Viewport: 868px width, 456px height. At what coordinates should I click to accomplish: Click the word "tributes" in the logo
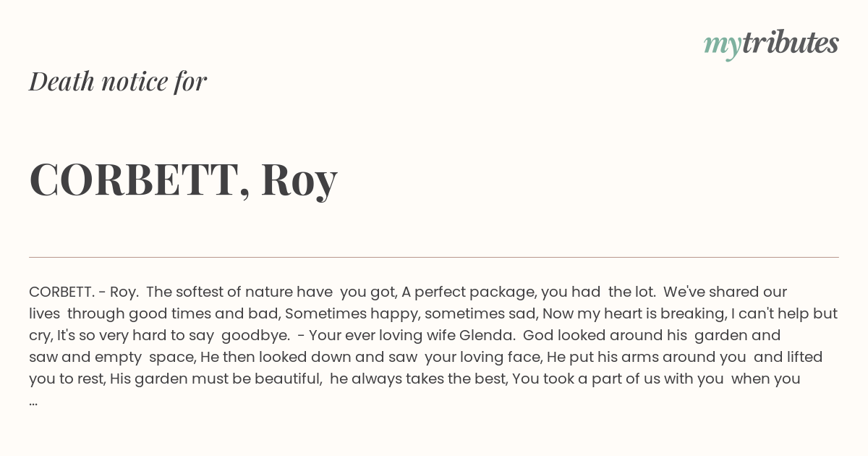pos(791,42)
